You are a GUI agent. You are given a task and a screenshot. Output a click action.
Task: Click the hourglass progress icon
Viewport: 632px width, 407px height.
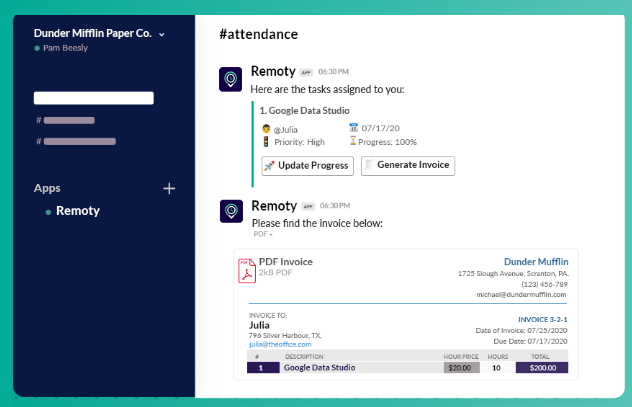pos(353,141)
